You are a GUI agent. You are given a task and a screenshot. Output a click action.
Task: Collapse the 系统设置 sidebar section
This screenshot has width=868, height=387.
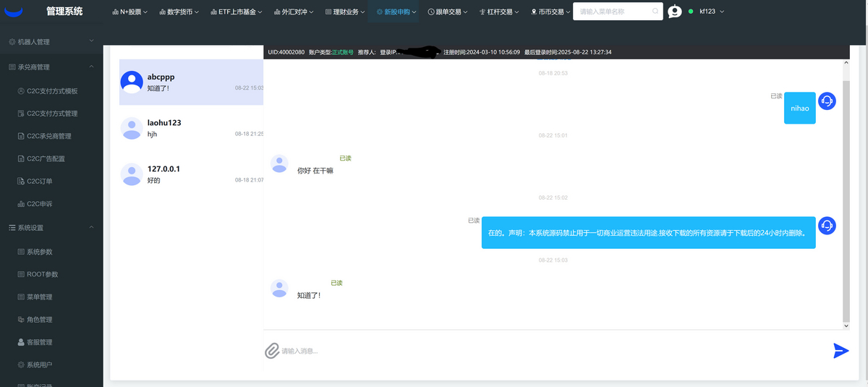pos(51,228)
